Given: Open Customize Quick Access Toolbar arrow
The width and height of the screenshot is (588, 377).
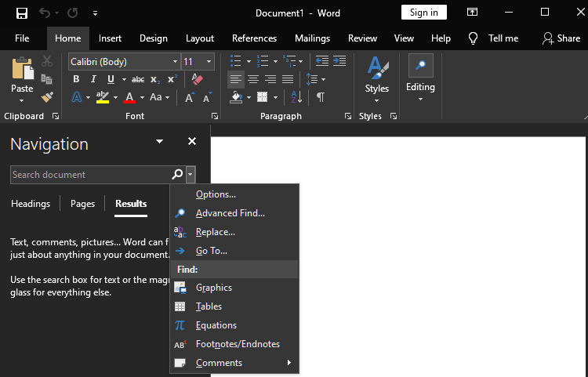Looking at the screenshot, I should click(95, 13).
